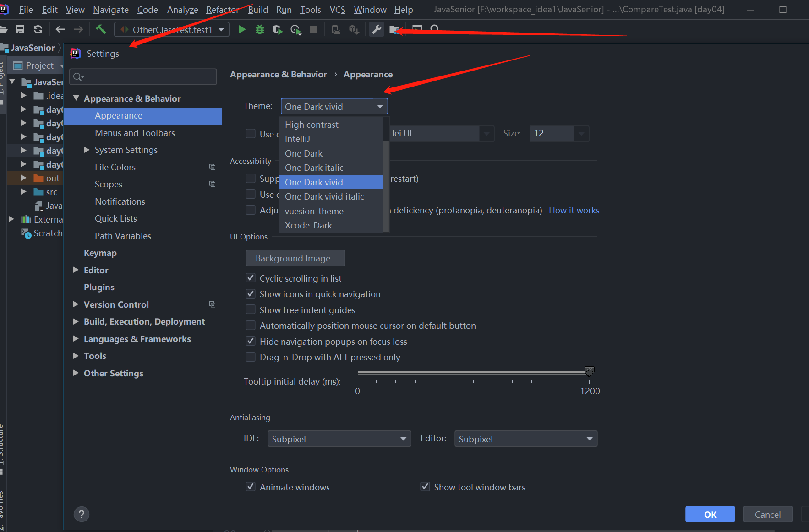Open Keymap settings page
This screenshot has width=809, height=532.
(100, 253)
